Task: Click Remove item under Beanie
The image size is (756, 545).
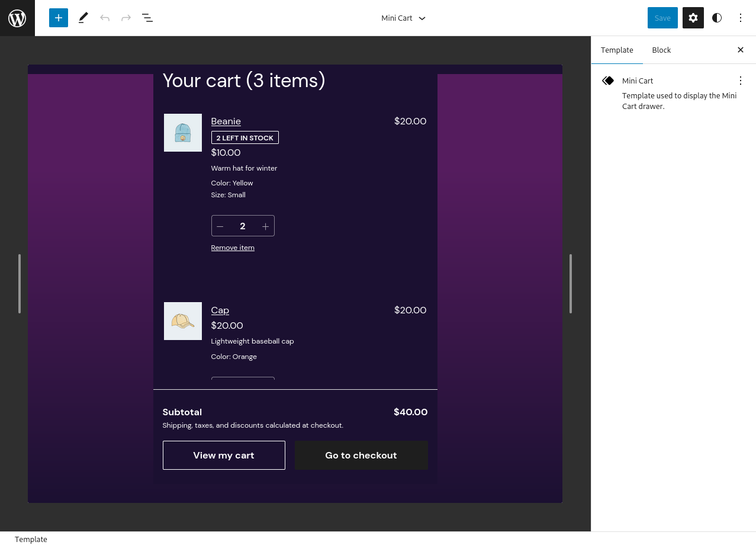Action: pos(233,248)
